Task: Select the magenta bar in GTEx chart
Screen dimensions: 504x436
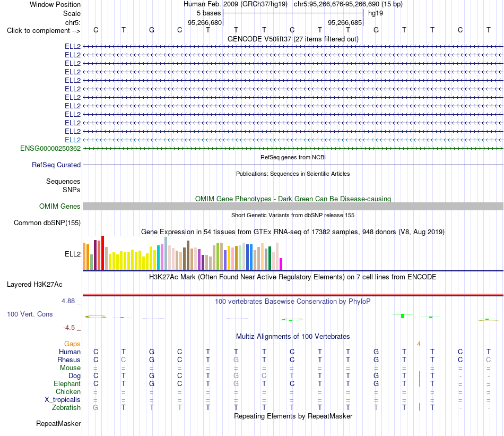Action: tap(281, 264)
